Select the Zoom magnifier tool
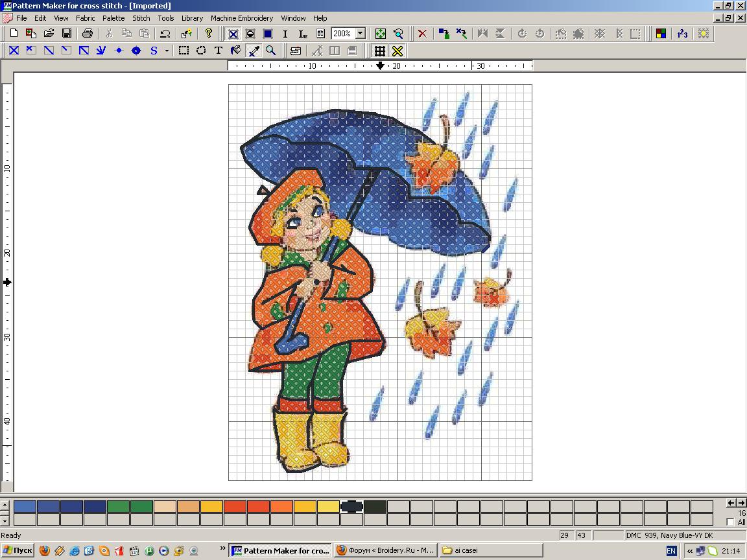Viewport: 747px width, 560px height. pyautogui.click(x=270, y=51)
